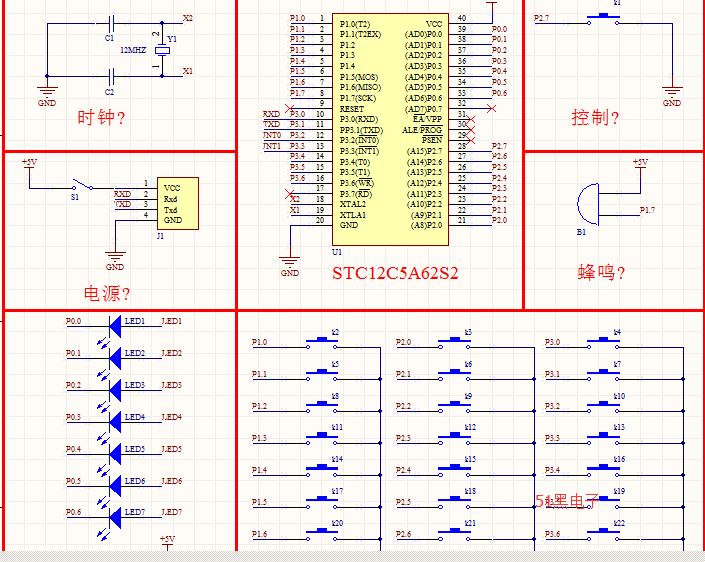Screen dimensions: 705x562
Task: Click 'U1' designator text below chip
Action: pos(337,252)
